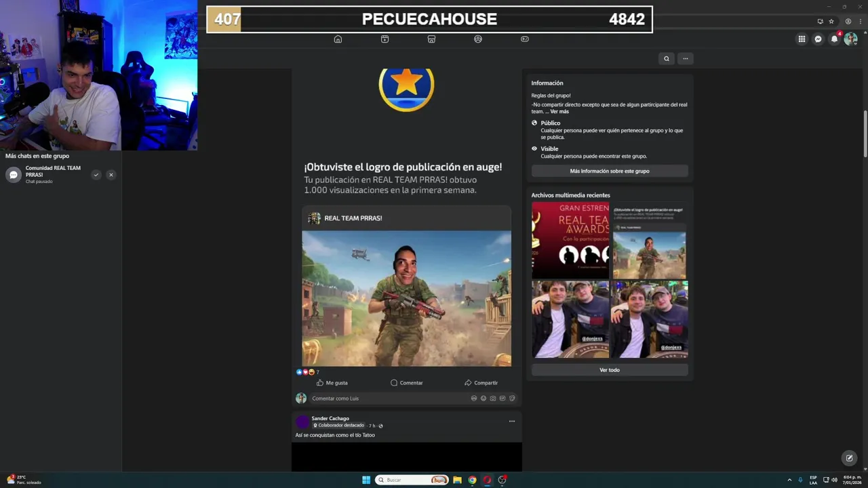
Task: Open the Watch video icon in top navigation
Action: coord(384,39)
